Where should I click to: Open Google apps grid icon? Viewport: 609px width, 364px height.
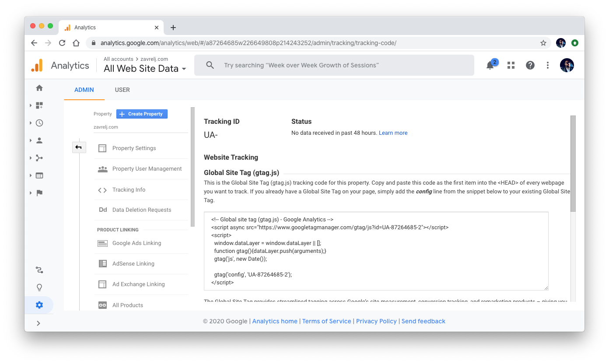[511, 65]
